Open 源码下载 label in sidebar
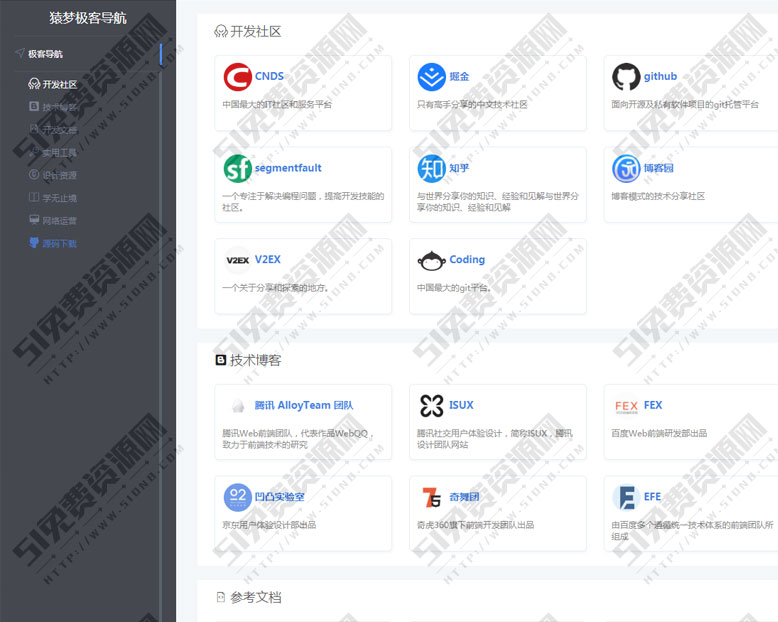 (60, 244)
